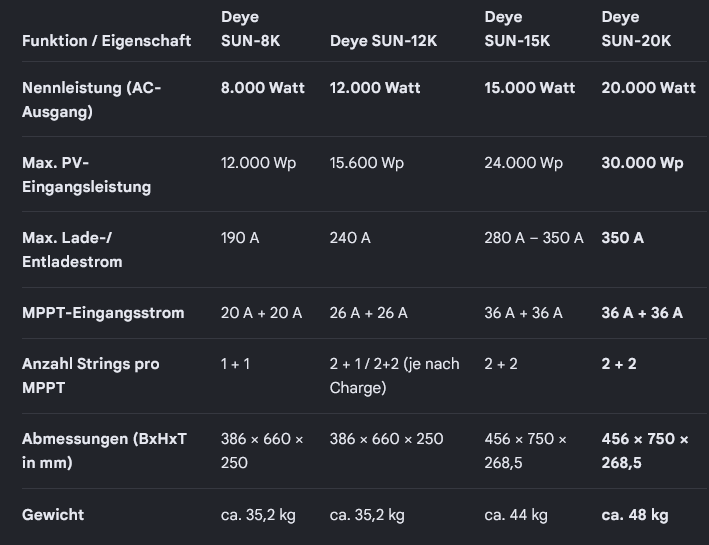Viewport: 709px width, 545px height.
Task: Click the Gewicht row label
Action: click(53, 515)
